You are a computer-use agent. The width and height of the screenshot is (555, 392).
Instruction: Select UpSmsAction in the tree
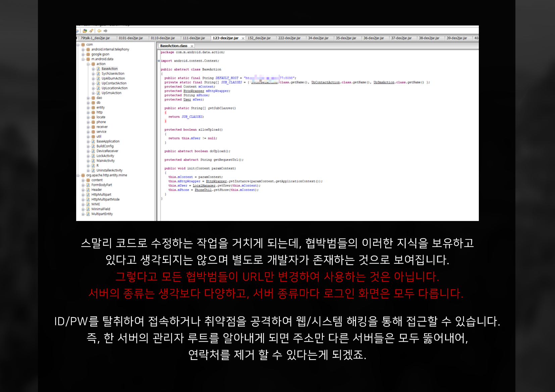[x=111, y=93]
